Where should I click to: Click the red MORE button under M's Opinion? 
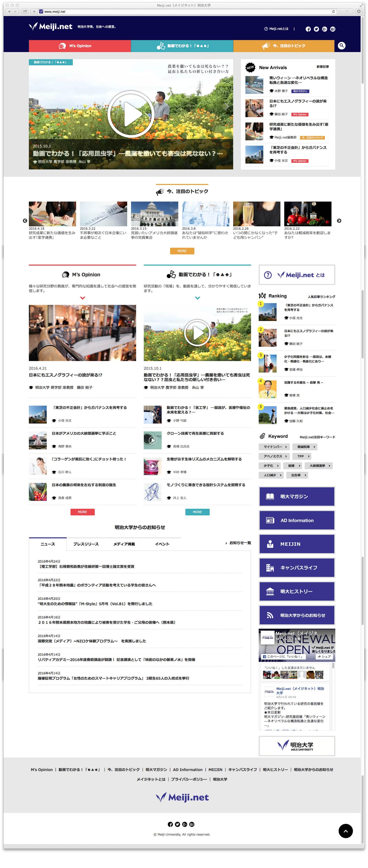point(82,512)
